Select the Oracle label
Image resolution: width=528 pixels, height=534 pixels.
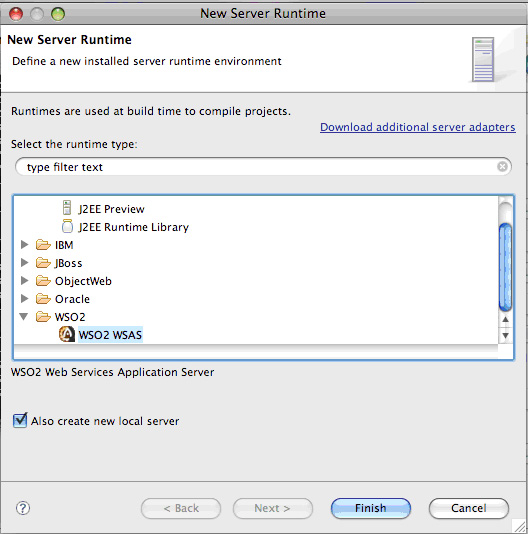(x=72, y=299)
